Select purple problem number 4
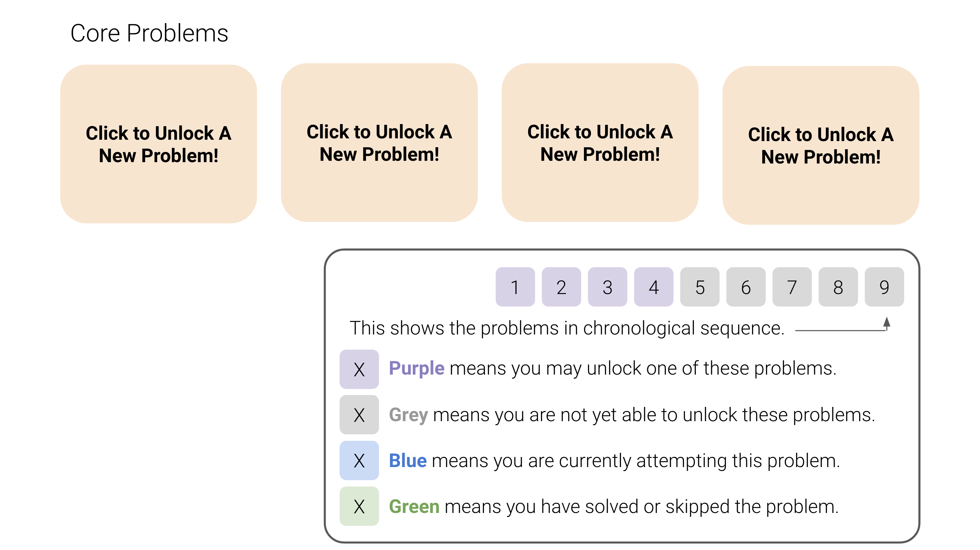The image size is (980, 550). coord(654,287)
